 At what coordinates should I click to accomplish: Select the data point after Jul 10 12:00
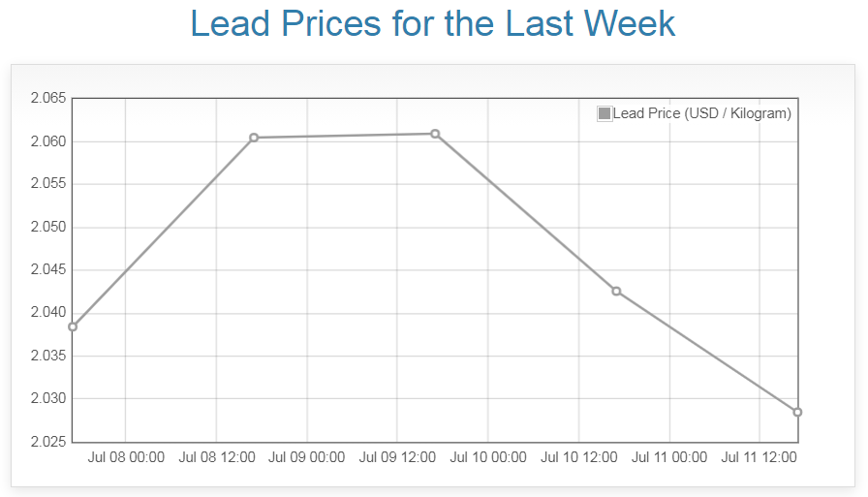click(616, 292)
